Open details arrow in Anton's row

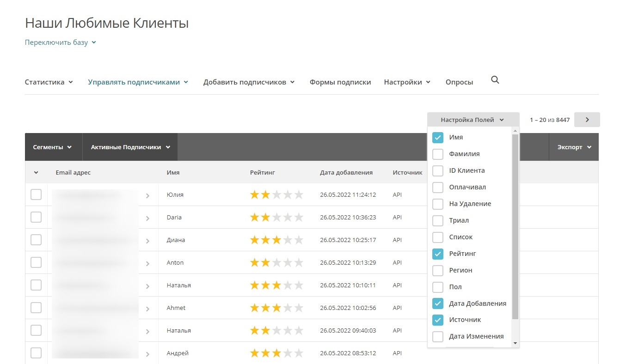click(147, 264)
